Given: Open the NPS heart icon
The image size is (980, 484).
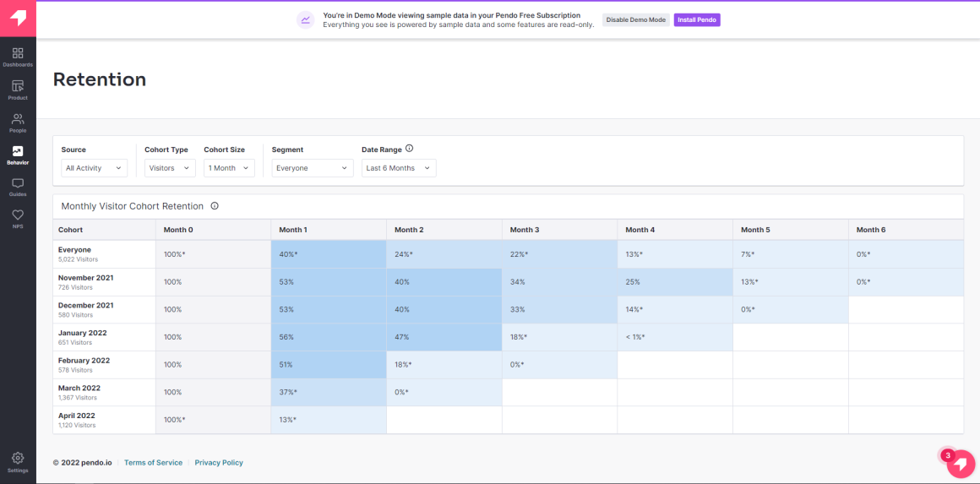Looking at the screenshot, I should (x=18, y=219).
